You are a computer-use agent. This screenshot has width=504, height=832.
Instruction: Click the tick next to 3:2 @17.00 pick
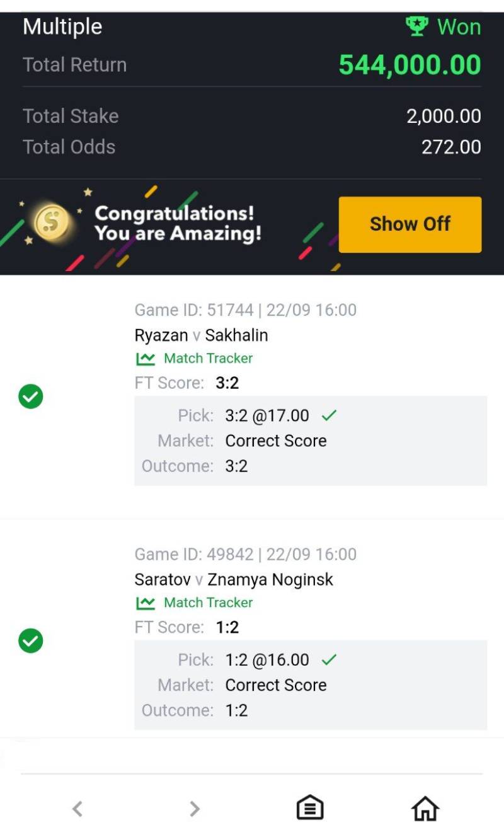[x=329, y=416]
